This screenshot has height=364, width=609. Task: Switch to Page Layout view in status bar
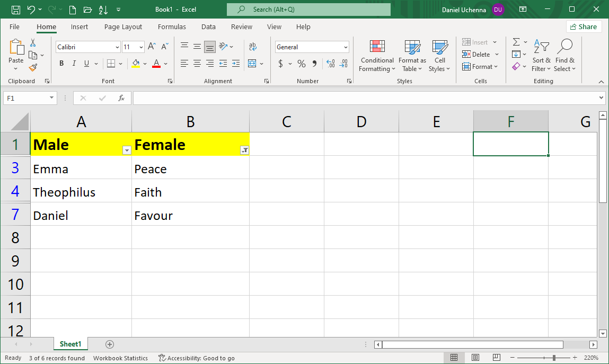(475, 358)
